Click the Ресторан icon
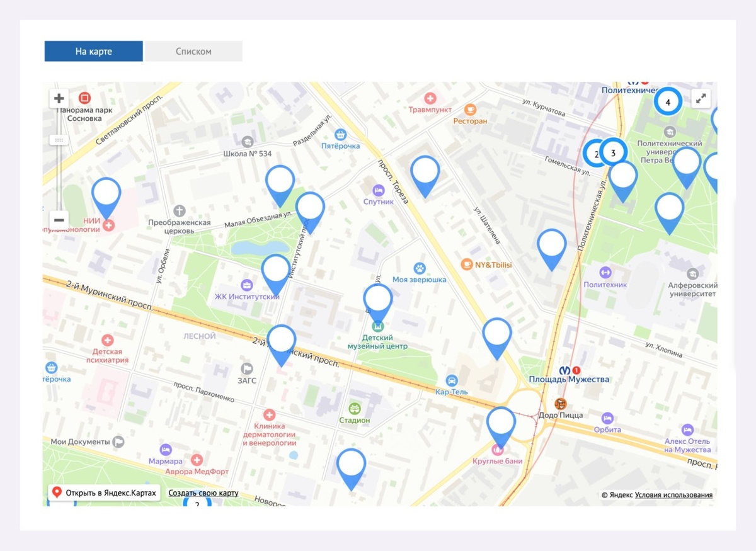 [470, 110]
